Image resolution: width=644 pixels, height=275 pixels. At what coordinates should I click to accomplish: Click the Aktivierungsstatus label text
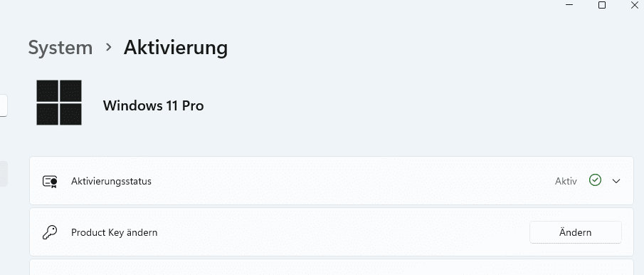click(x=111, y=181)
